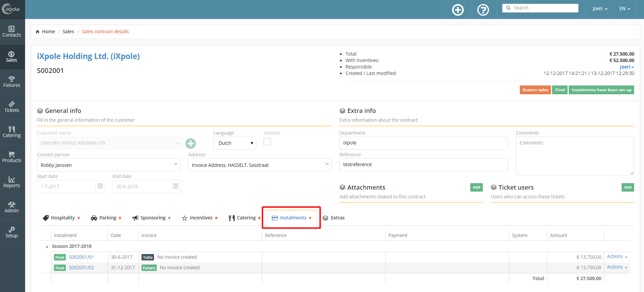Open Actions for instalment S002001/02
644x292 pixels.
[x=617, y=267]
